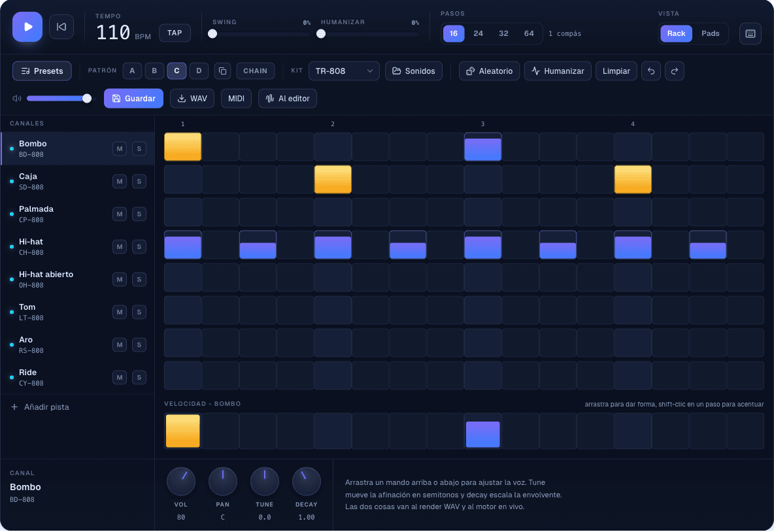Solo the Hi-hat CH-808 channel
This screenshot has width=774, height=532.
[139, 247]
